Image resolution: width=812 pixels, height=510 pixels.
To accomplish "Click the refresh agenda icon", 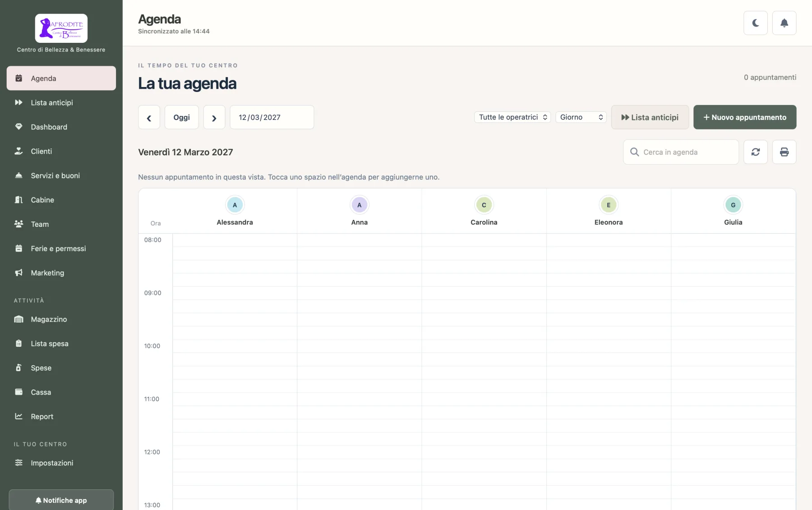I will [x=756, y=152].
